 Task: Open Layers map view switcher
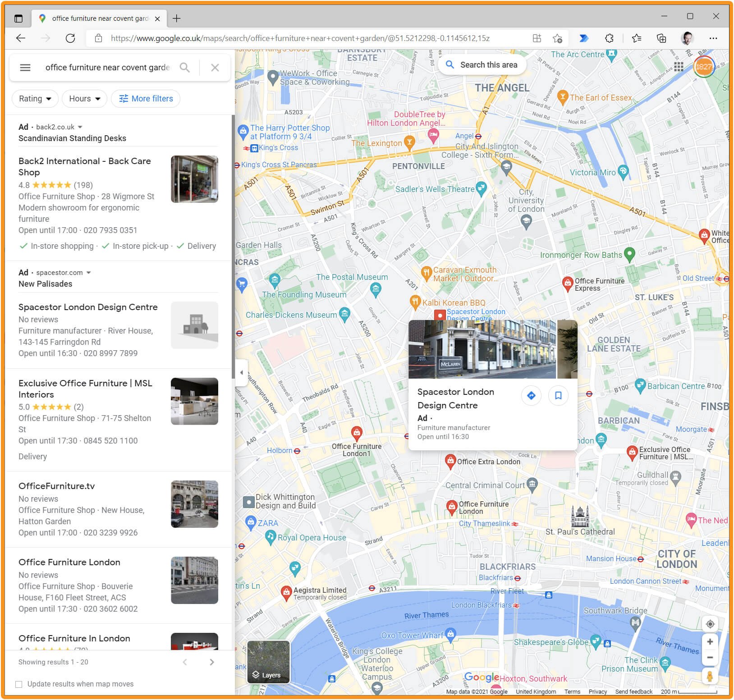pyautogui.click(x=268, y=662)
